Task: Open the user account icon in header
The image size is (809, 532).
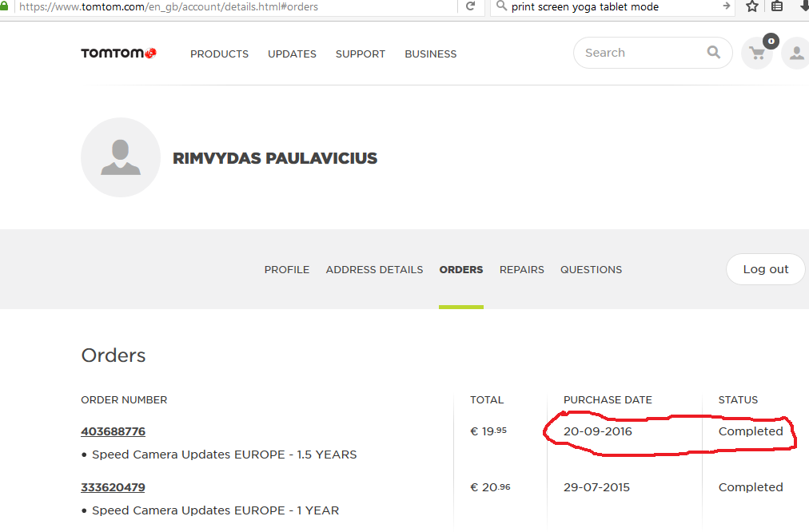Action: pos(795,53)
